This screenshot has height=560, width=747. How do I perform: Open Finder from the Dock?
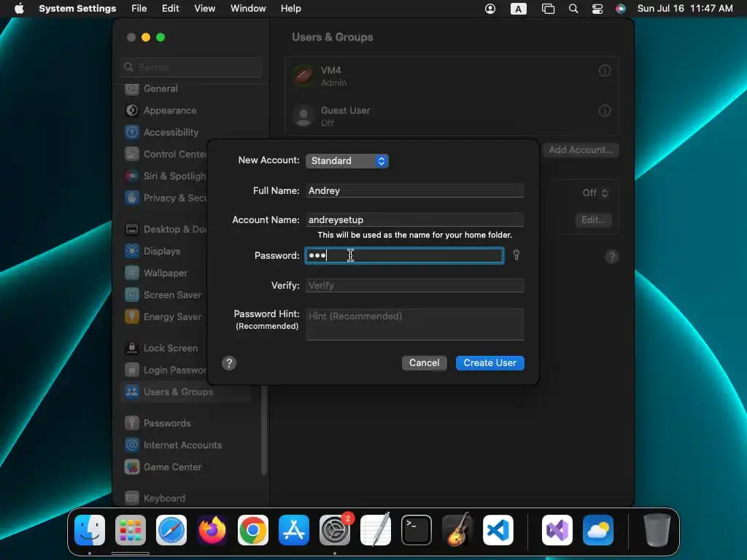pos(90,530)
